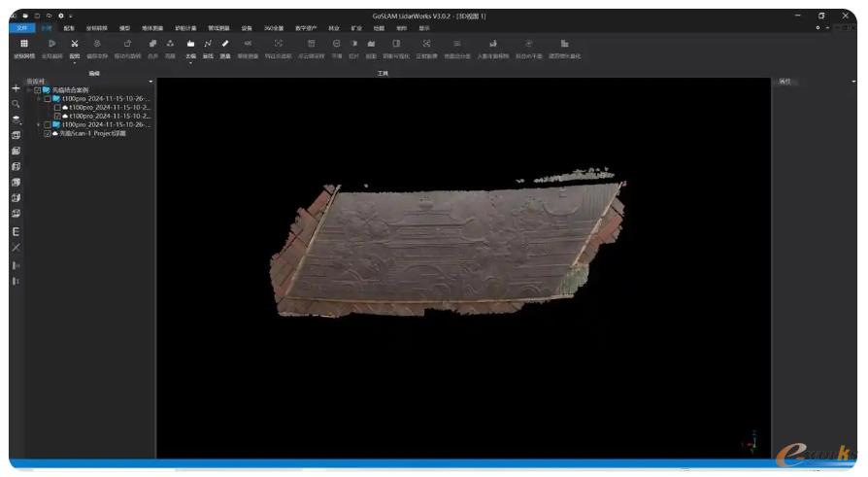Screen dimensions: 868x477
Task: Click the bar-chart icon on the ribbon's right end
Action: [564, 43]
